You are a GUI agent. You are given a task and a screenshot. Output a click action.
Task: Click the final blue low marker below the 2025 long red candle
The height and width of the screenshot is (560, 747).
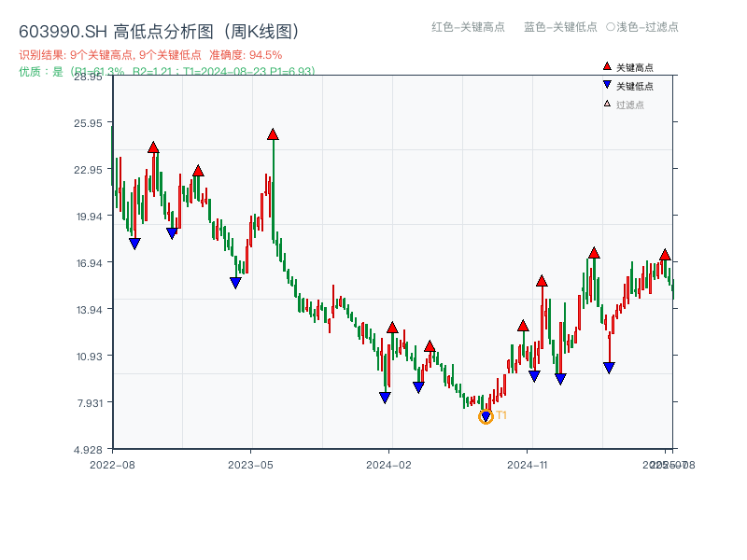pos(609,367)
